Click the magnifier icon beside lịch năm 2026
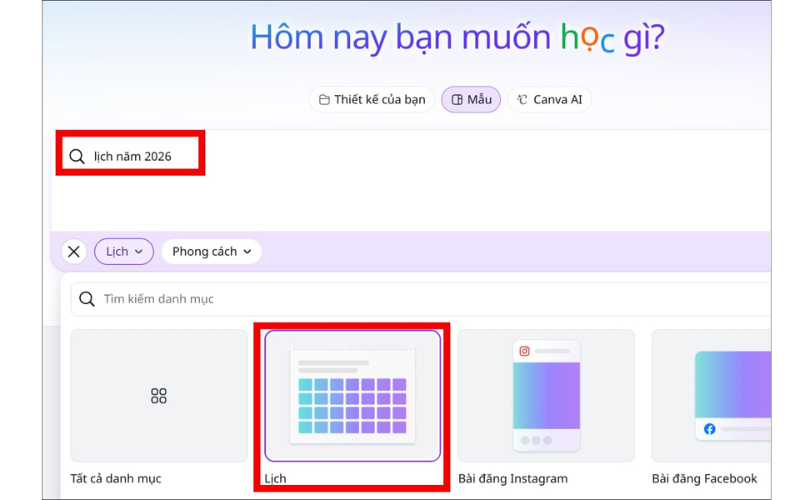Image resolution: width=800 pixels, height=500 pixels. pos(77,156)
